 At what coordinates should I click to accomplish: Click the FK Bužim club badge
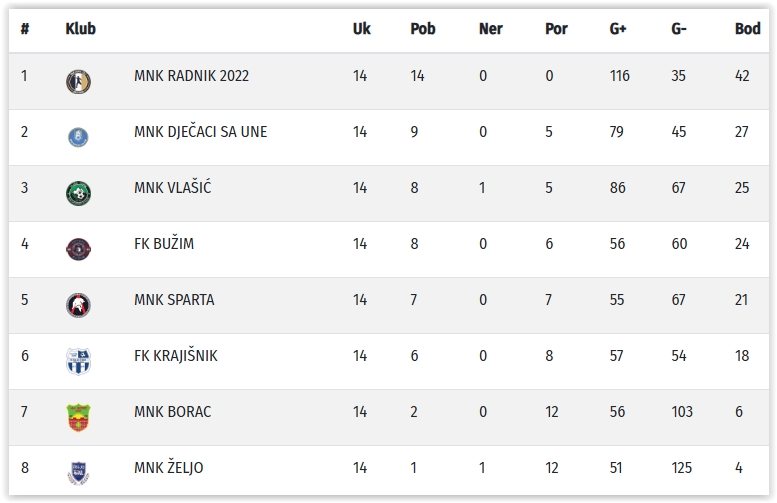pyautogui.click(x=78, y=249)
